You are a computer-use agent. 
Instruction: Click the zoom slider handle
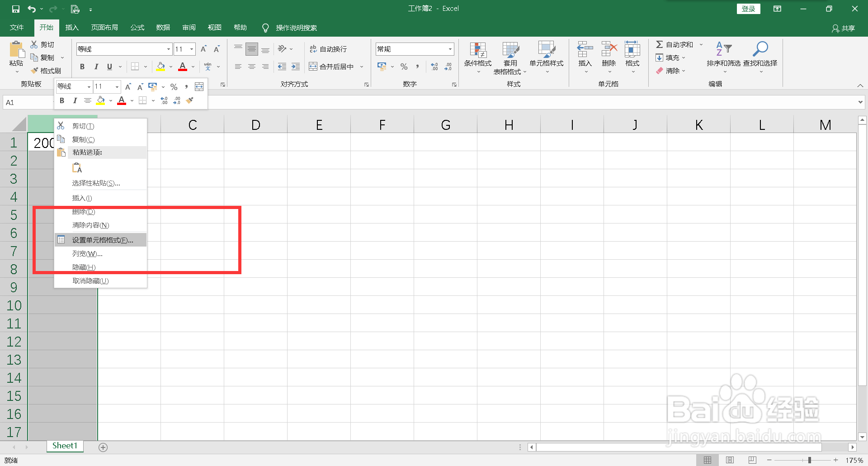(809, 460)
